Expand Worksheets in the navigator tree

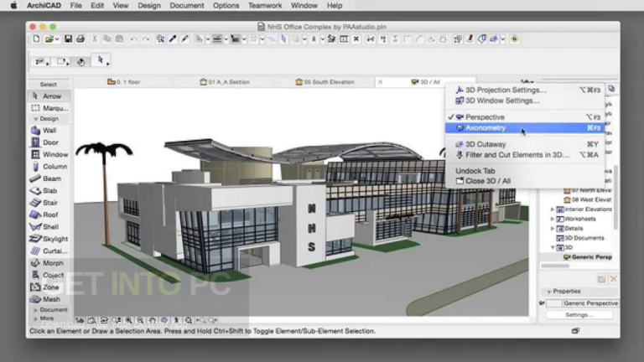coord(553,219)
